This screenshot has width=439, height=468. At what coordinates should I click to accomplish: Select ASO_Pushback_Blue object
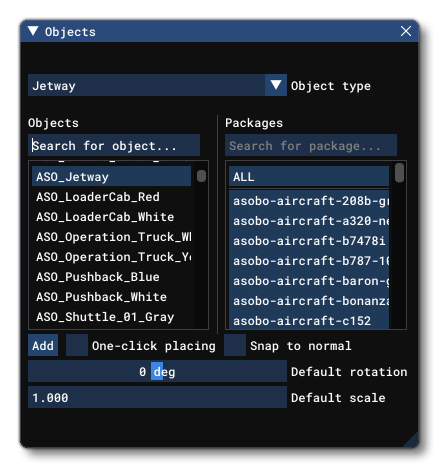point(111,277)
